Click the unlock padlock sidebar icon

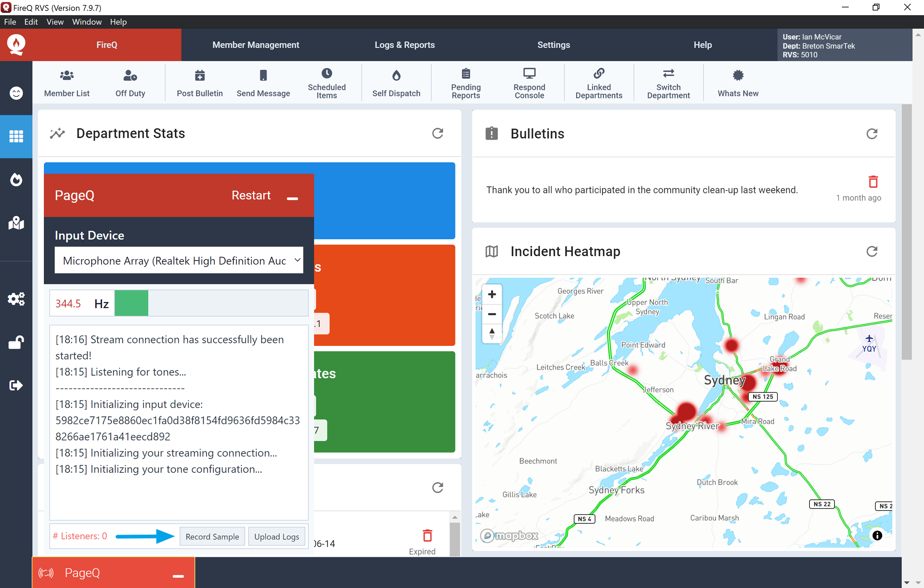point(16,342)
